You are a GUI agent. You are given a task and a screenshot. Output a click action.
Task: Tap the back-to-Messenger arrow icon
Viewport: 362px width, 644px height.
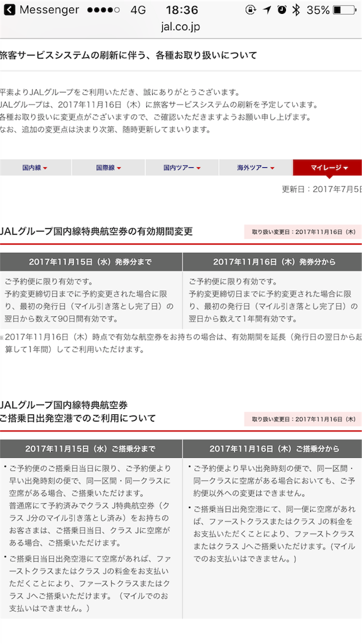[x=9, y=9]
